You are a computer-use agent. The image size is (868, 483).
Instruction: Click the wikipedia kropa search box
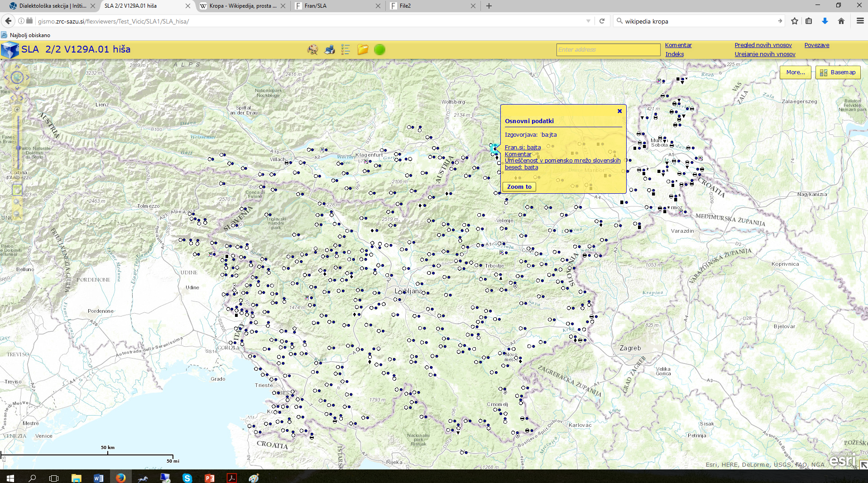700,21
